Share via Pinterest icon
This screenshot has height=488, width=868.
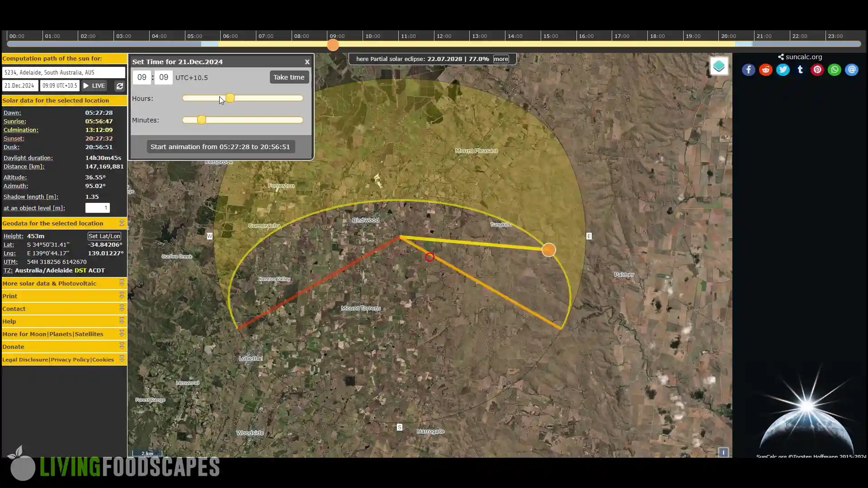tap(817, 70)
